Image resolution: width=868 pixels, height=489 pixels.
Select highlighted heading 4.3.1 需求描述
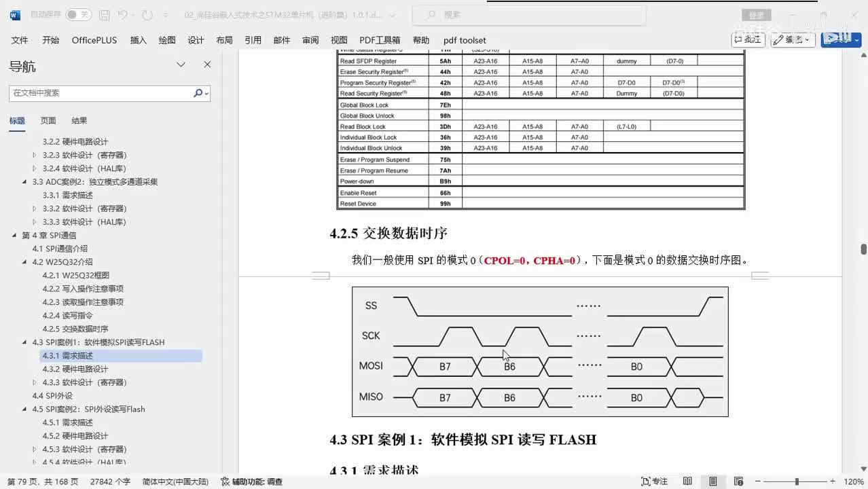(x=121, y=356)
